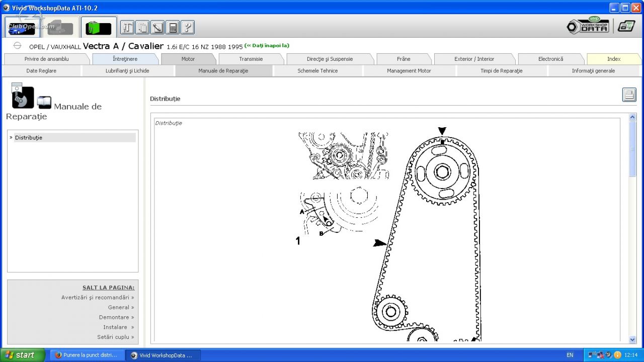Click scrollbar up arrow of content pane
The height and width of the screenshot is (362, 644).
tap(632, 117)
